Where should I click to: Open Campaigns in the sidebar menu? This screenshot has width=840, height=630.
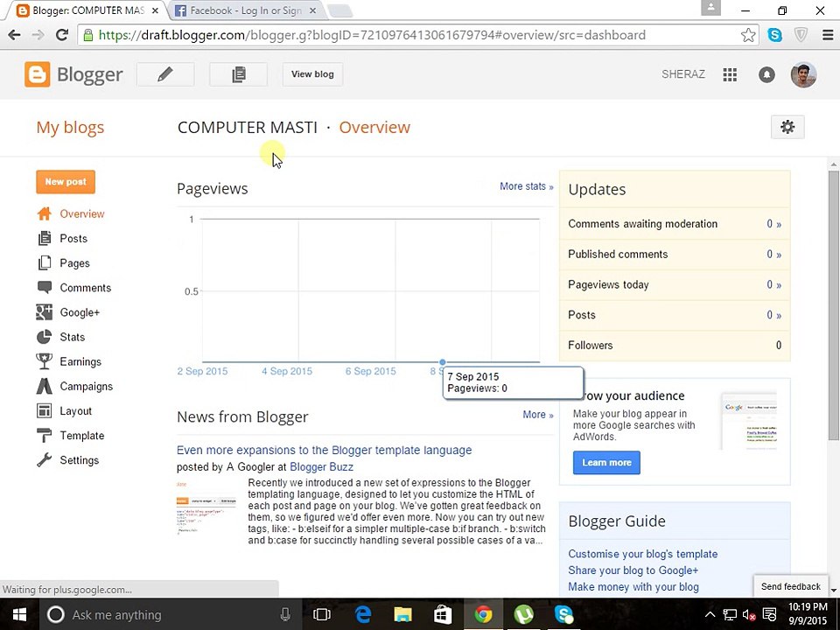point(87,386)
